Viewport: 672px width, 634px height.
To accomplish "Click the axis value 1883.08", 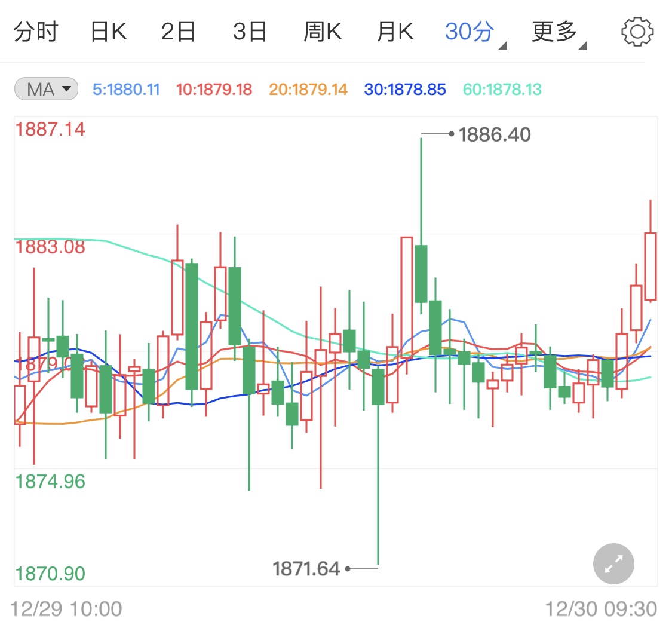I will point(50,247).
